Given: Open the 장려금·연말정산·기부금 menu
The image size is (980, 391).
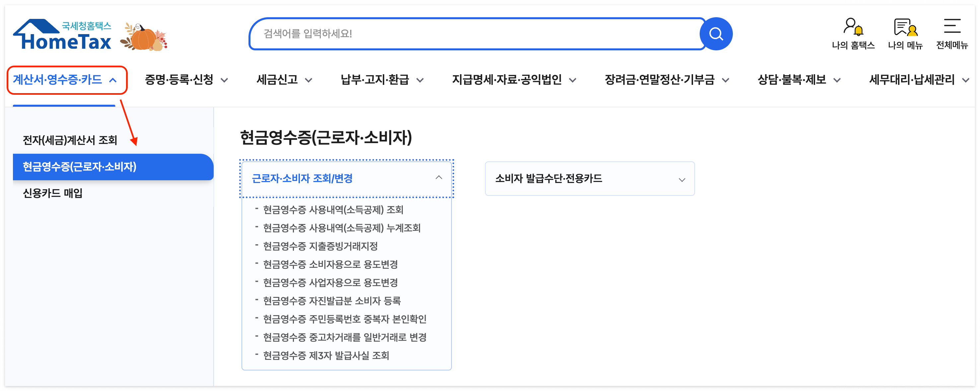Looking at the screenshot, I should pos(661,80).
